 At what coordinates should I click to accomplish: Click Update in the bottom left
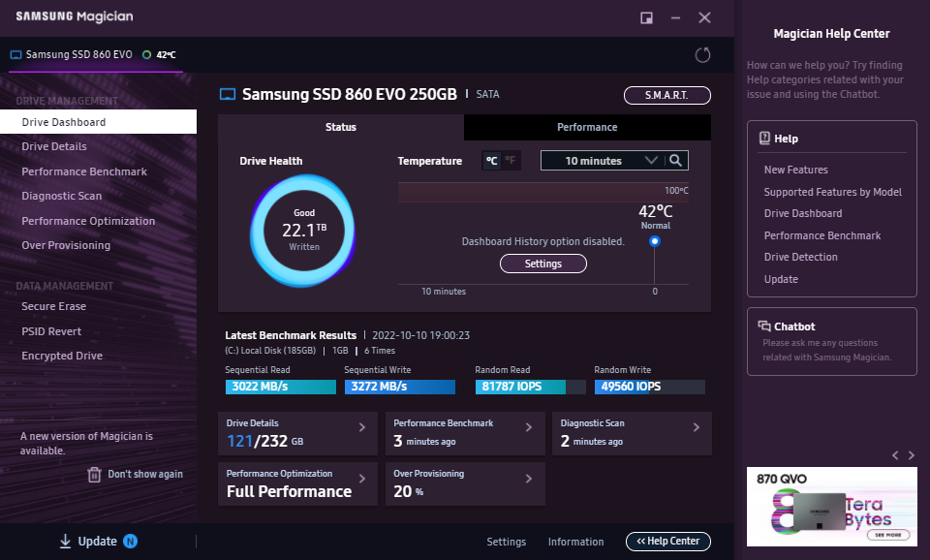(97, 541)
